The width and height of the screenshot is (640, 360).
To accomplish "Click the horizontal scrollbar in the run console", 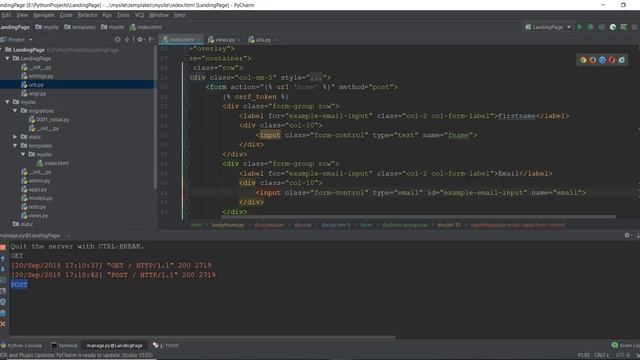I will (202, 338).
